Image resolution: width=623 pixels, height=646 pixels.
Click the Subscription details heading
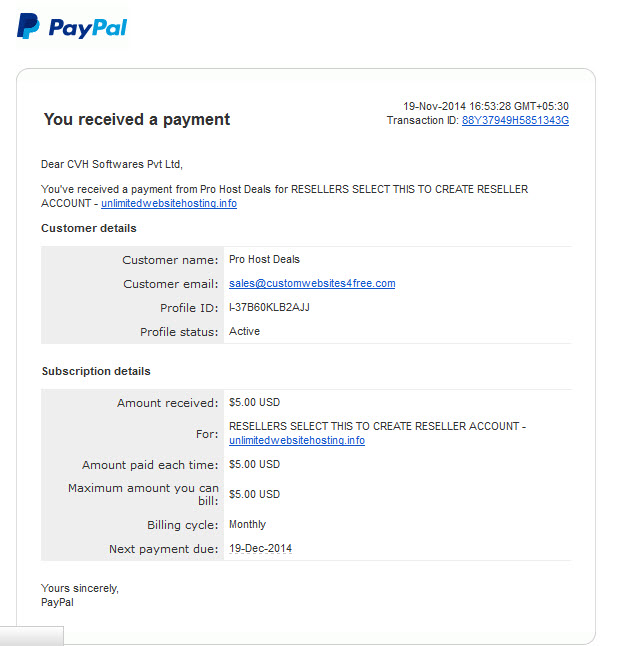point(96,371)
